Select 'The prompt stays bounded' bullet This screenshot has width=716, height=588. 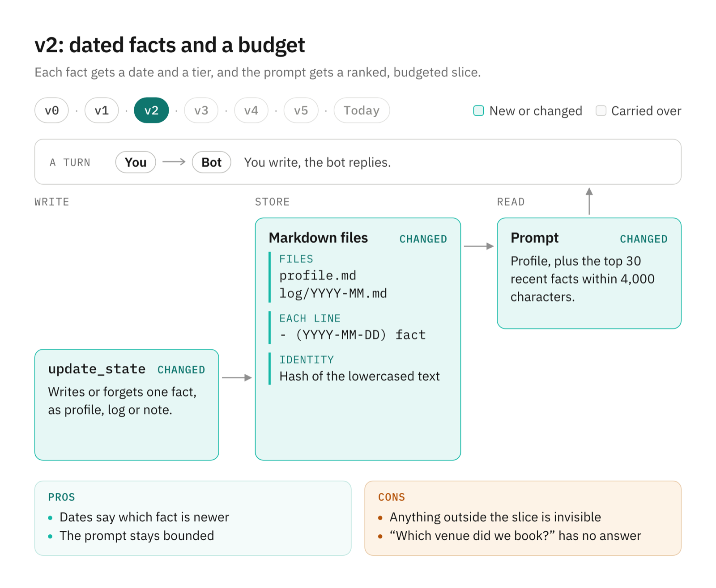tap(137, 536)
